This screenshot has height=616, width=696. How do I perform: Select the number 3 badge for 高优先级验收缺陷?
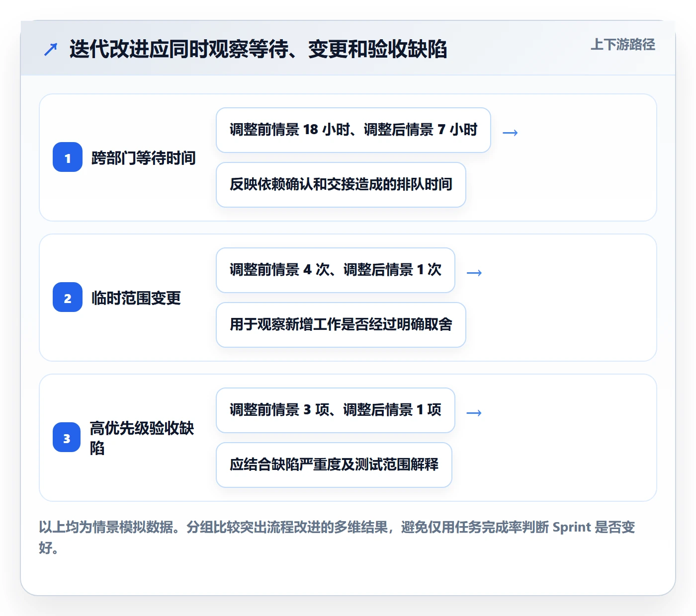pyautogui.click(x=67, y=438)
